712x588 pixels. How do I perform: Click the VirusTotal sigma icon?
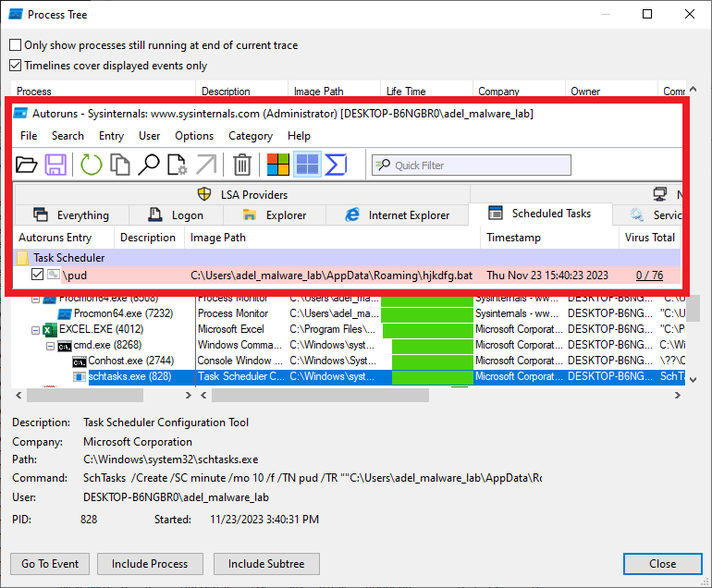[x=336, y=165]
